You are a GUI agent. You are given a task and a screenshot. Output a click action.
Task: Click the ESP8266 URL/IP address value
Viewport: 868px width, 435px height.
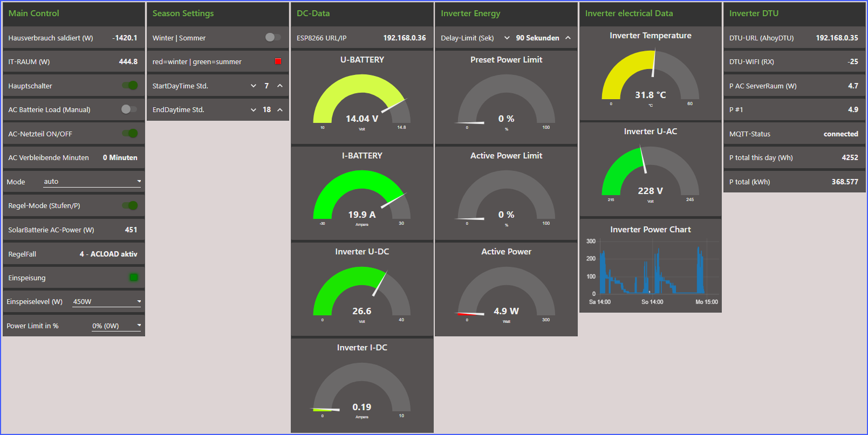[x=404, y=38]
